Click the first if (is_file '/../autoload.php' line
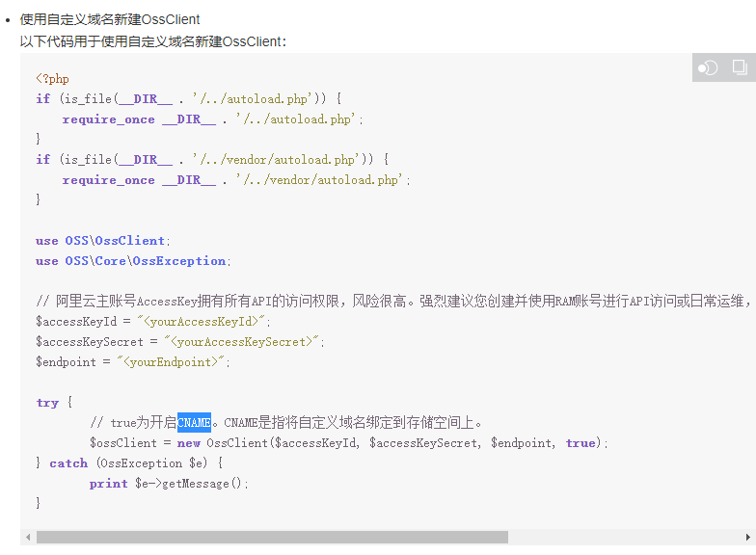 point(189,98)
